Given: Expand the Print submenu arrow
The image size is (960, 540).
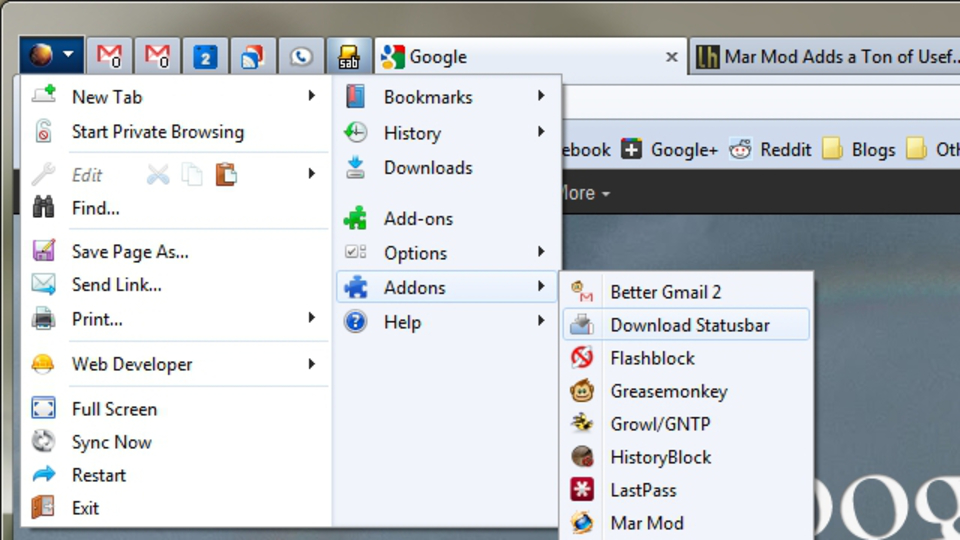Looking at the screenshot, I should [x=312, y=318].
